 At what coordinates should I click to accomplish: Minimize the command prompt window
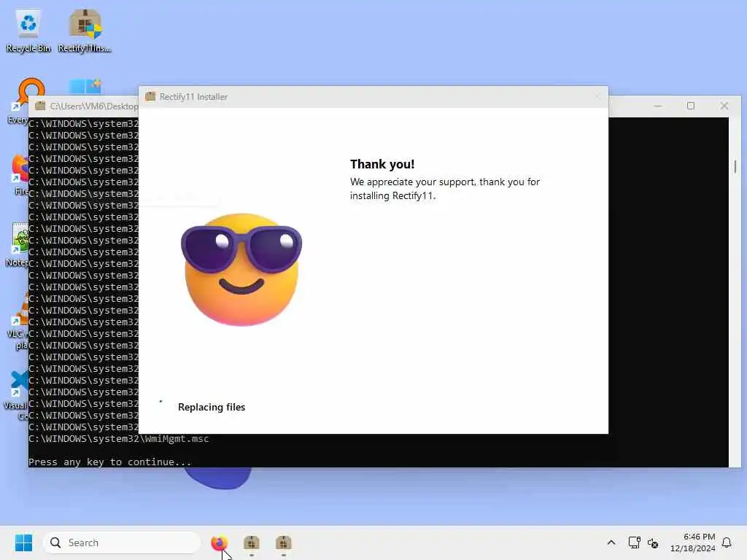[658, 106]
